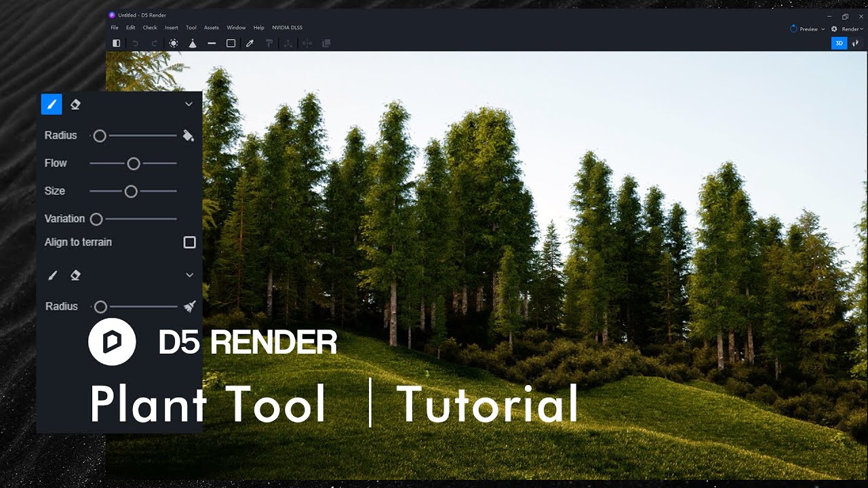Click the Size slider handle
Screen dimensions: 868x488
131,192
